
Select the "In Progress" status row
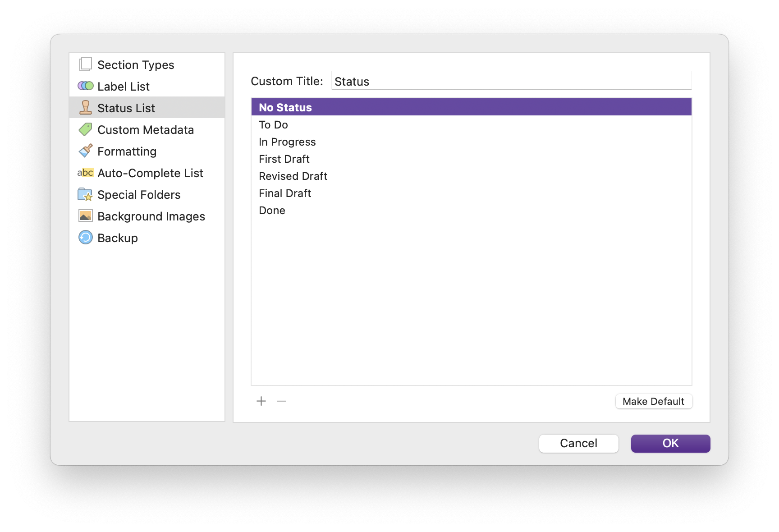click(287, 142)
